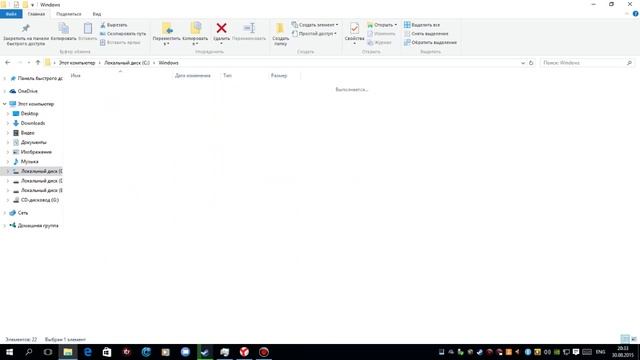Open the Создать элемент dropdown

[x=315, y=25]
